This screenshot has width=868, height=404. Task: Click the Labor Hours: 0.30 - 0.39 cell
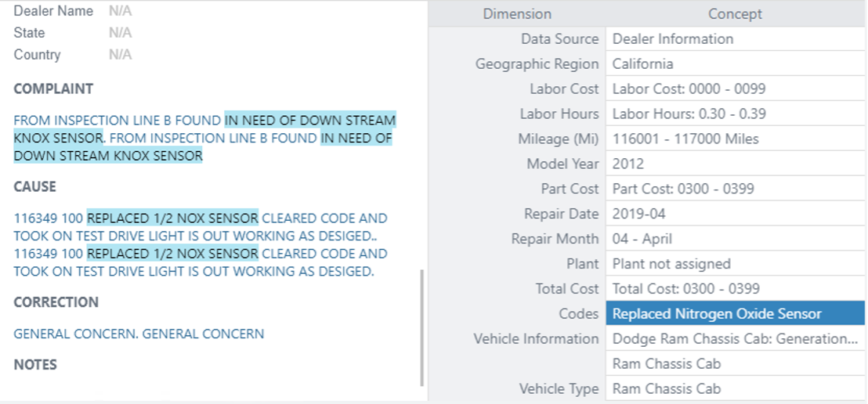tap(735, 114)
